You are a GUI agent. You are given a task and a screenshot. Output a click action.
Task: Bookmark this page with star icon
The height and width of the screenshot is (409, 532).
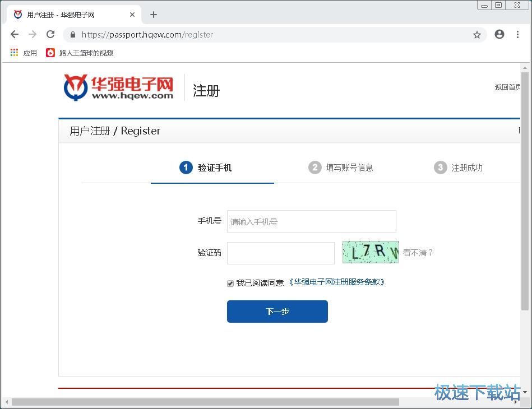click(x=477, y=35)
